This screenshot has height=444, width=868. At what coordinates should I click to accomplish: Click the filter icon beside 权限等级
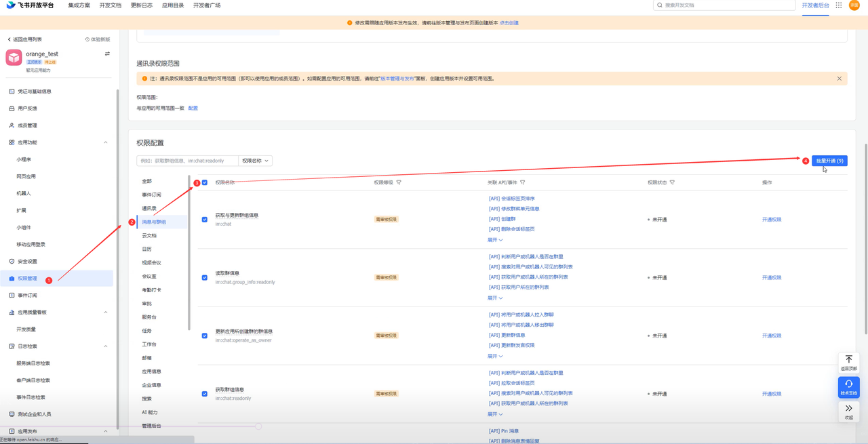[399, 182]
